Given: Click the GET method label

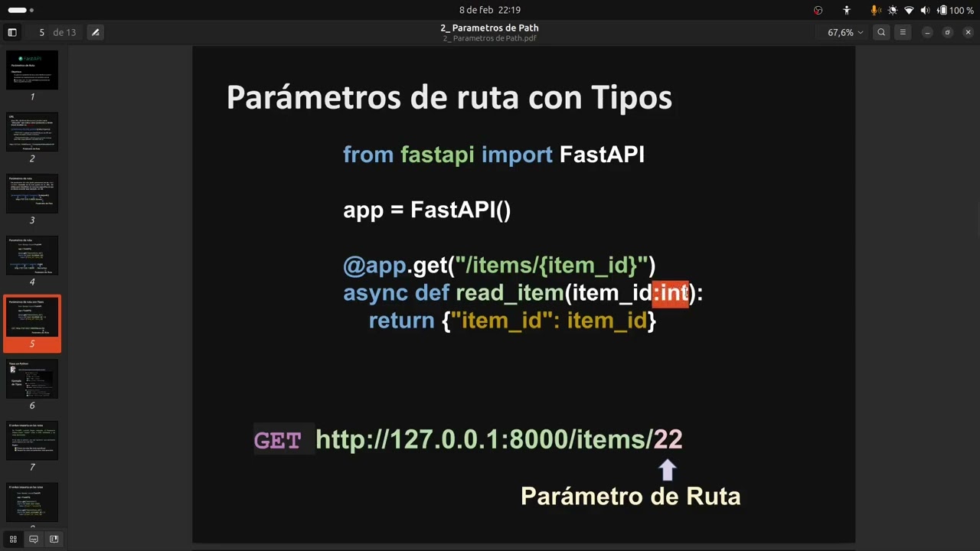Looking at the screenshot, I should 277,441.
